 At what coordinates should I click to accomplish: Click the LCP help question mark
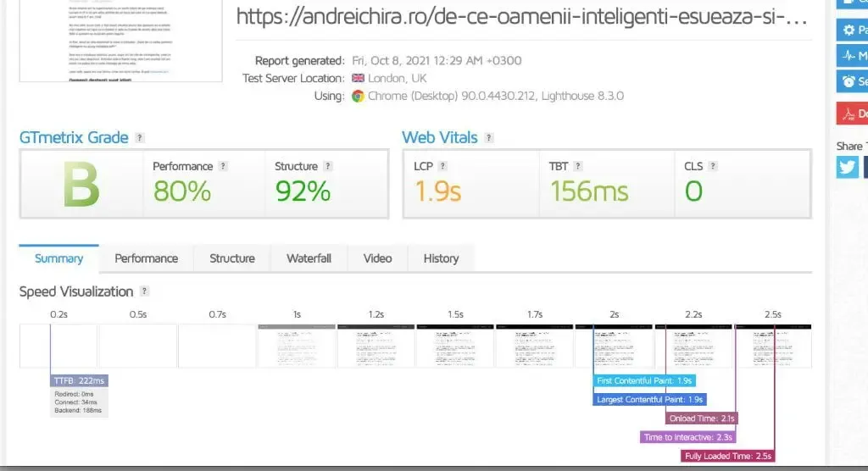pos(442,166)
